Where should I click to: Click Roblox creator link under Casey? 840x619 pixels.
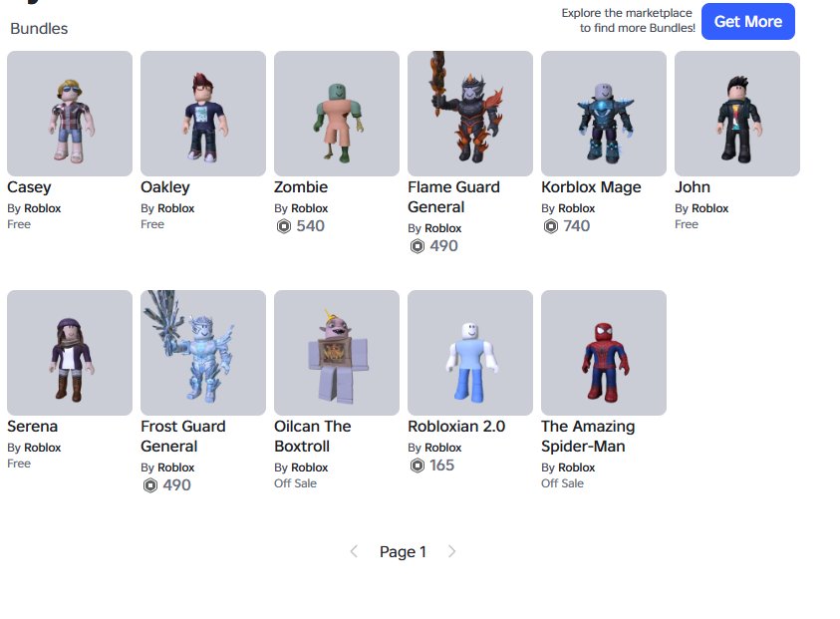[42, 208]
